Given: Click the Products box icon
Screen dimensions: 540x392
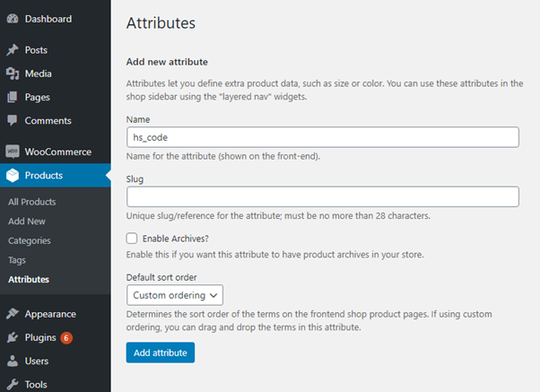Looking at the screenshot, I should 12,175.
